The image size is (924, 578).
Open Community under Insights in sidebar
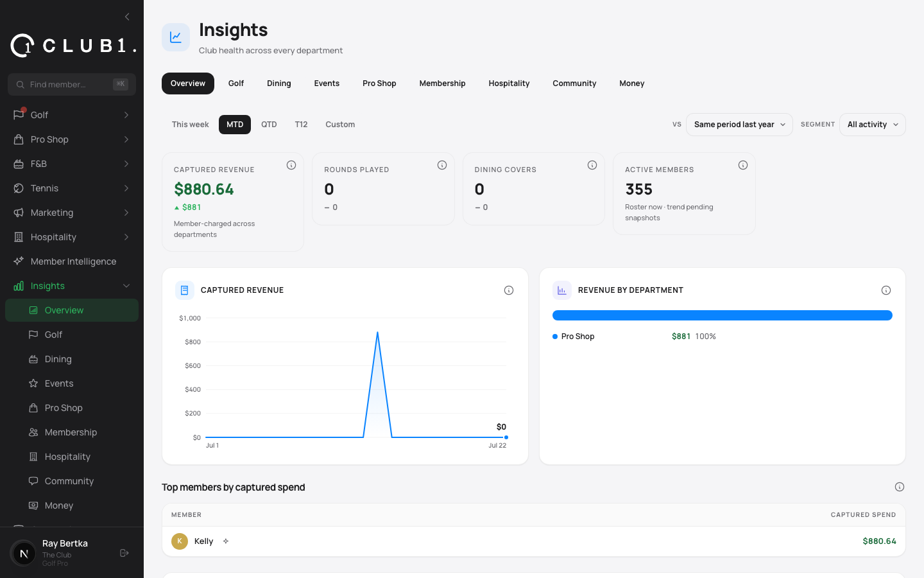click(72, 481)
